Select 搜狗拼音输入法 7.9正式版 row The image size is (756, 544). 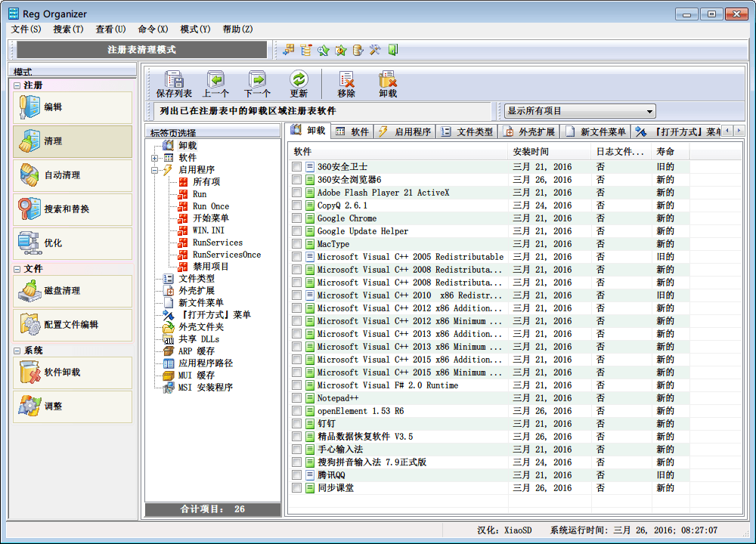point(491,462)
